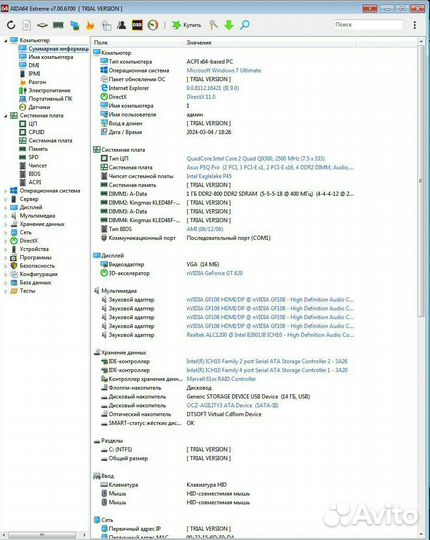
Task: Open the three-dot menu button
Action: click(x=415, y=25)
